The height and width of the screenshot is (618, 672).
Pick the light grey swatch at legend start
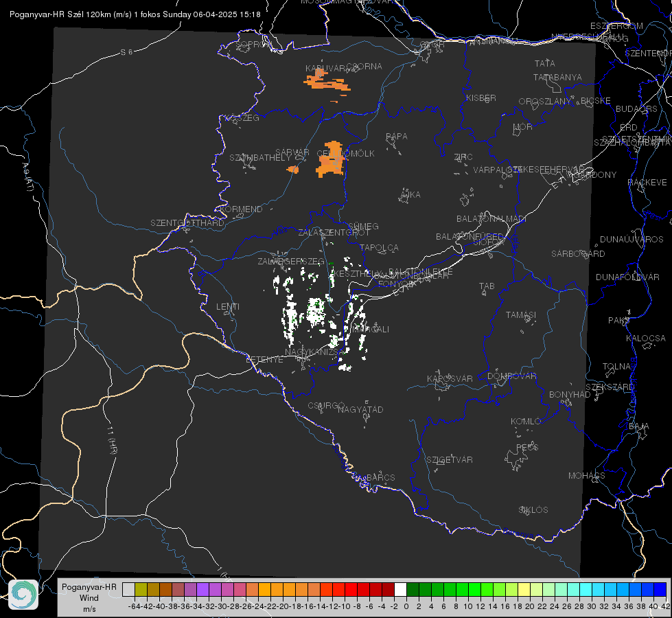pyautogui.click(x=128, y=589)
